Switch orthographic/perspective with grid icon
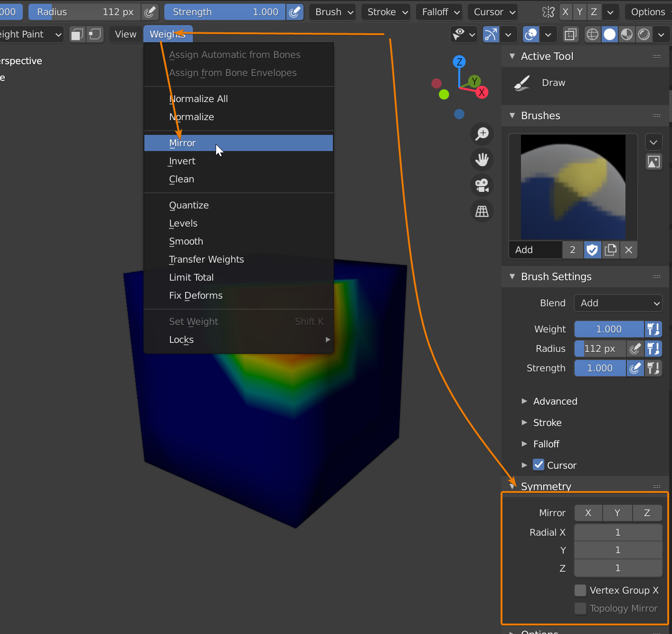The width and height of the screenshot is (672, 634). coord(482,211)
